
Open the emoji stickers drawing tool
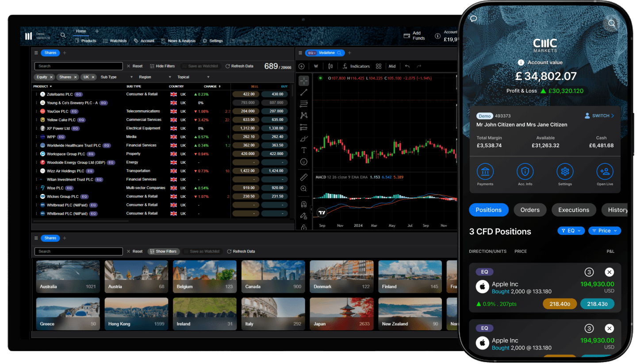coord(303,162)
